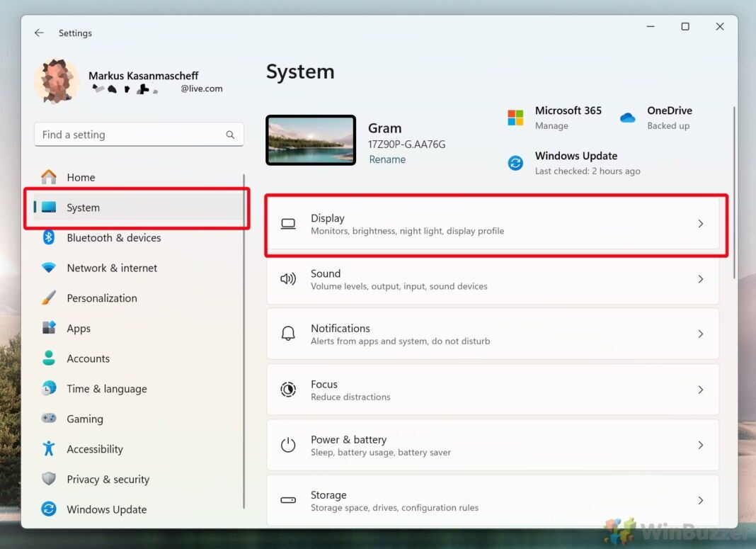Click the Microsoft 365 logo icon
Viewport: 756px width, 549px height.
tap(515, 117)
